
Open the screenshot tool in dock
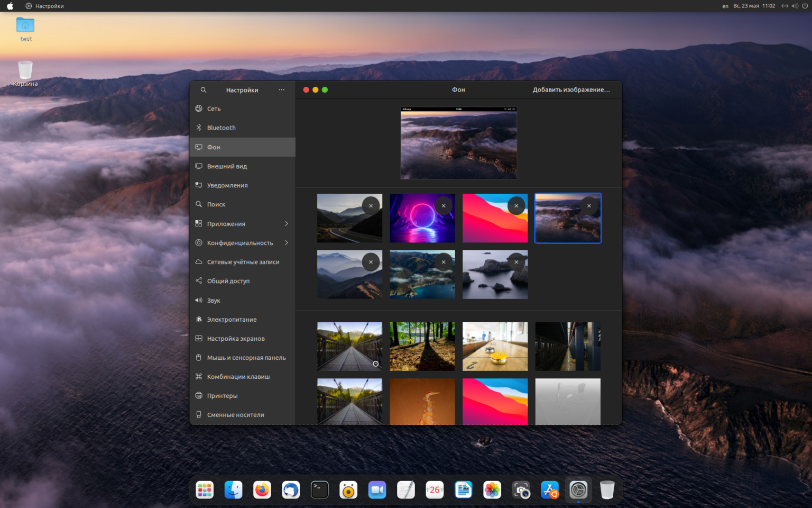[521, 490]
